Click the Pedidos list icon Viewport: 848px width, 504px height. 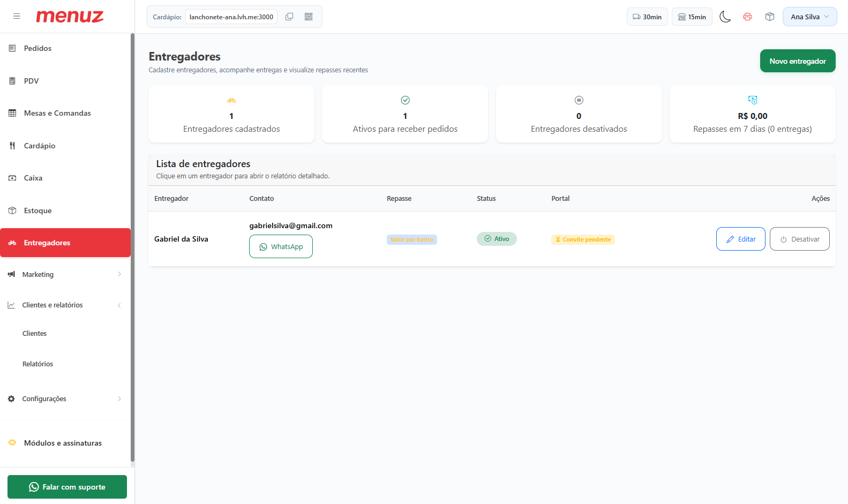coord(12,48)
